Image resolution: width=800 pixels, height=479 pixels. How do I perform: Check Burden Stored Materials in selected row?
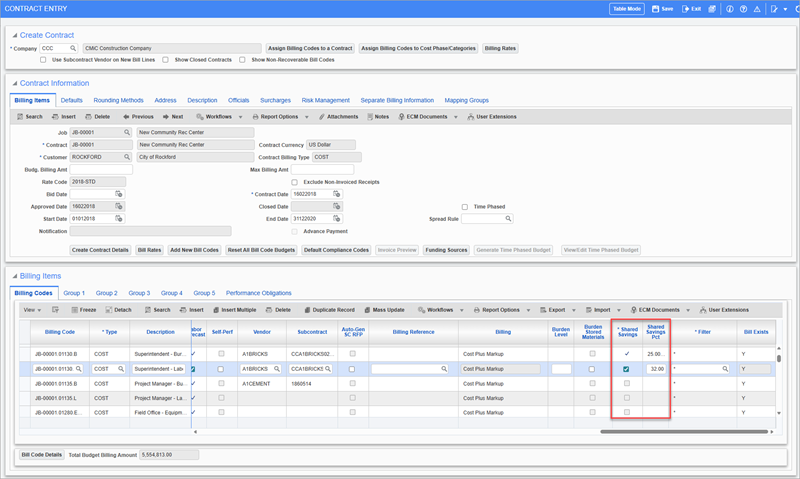[x=592, y=369]
